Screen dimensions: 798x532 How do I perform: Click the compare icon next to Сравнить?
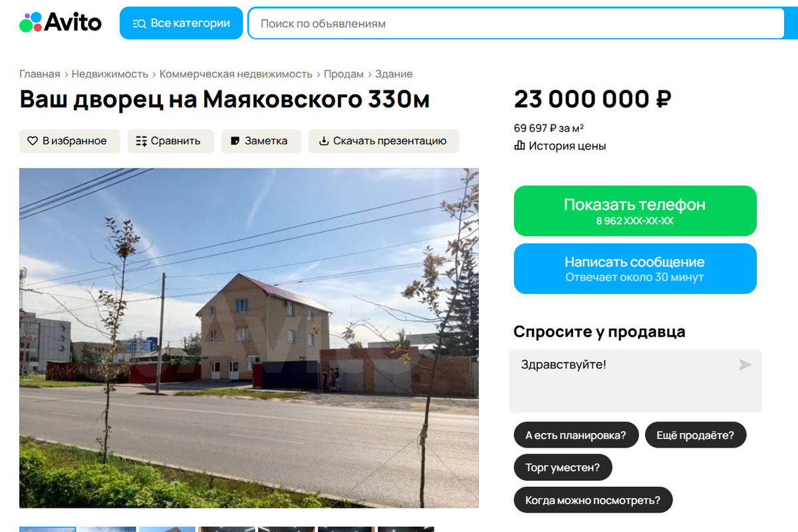click(141, 141)
